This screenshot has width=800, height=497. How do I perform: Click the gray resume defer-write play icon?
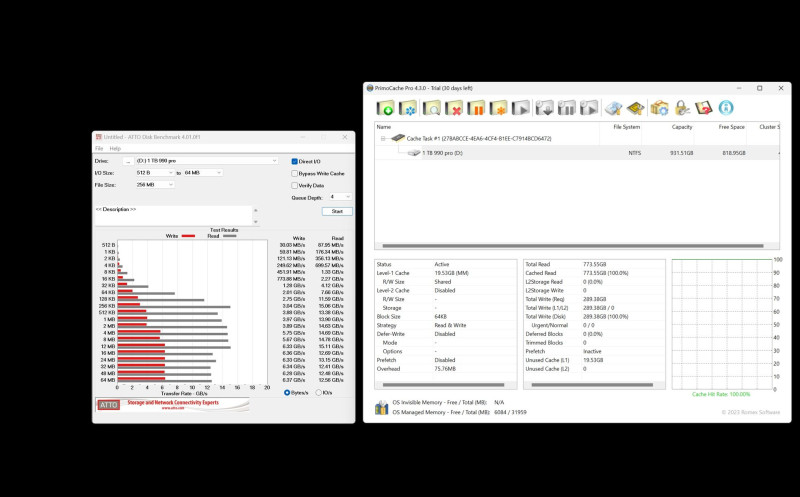[x=589, y=108]
